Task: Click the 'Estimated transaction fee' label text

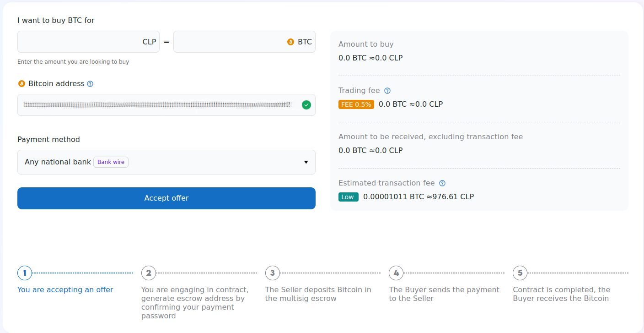Action: click(x=386, y=183)
